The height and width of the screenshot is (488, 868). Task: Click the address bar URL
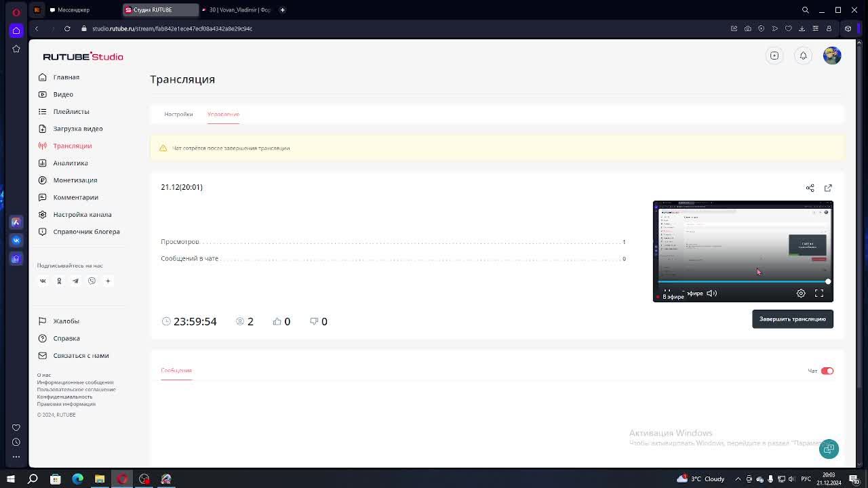pos(172,28)
